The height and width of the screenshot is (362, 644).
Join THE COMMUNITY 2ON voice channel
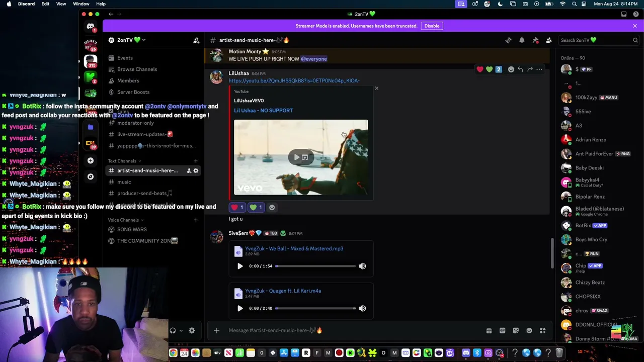147,241
